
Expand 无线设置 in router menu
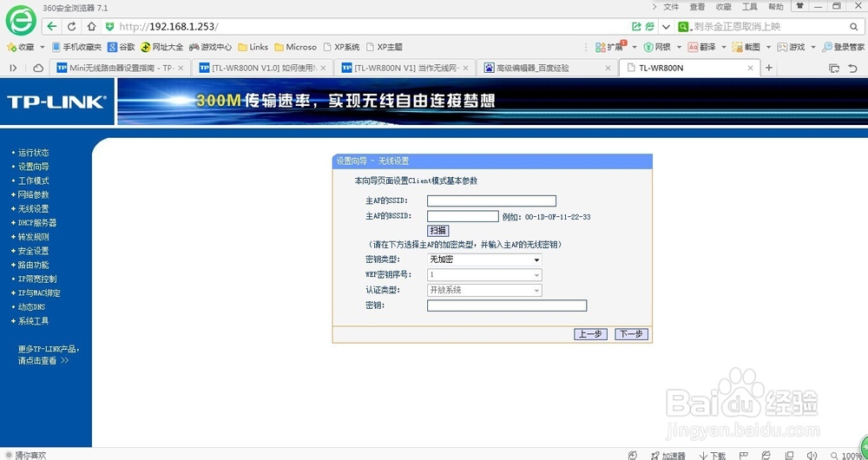tap(33, 208)
